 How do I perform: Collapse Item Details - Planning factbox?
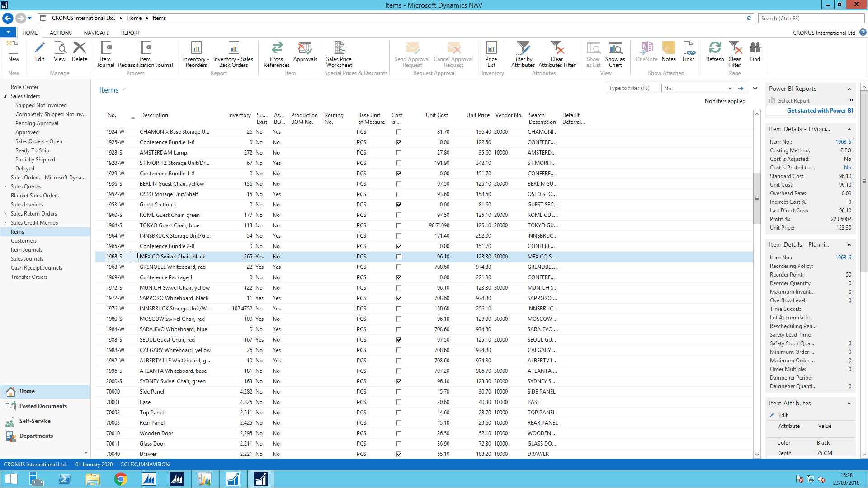coord(849,245)
